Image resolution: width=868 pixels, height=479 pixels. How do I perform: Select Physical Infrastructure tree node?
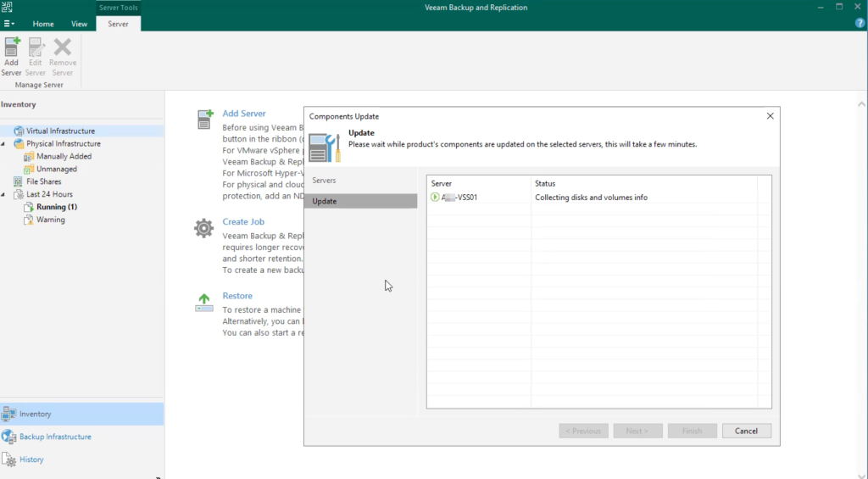pos(63,144)
